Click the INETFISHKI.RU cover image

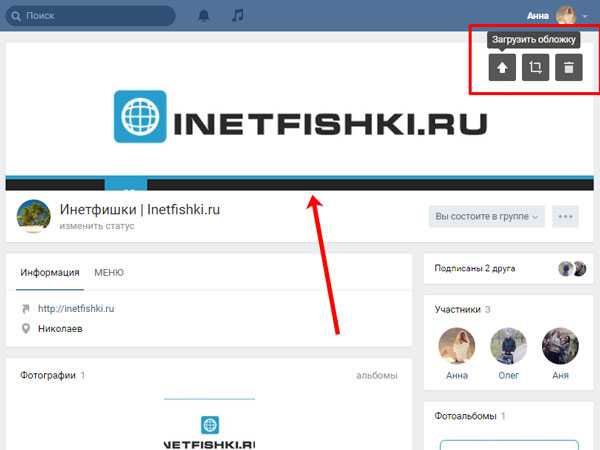pos(300,116)
